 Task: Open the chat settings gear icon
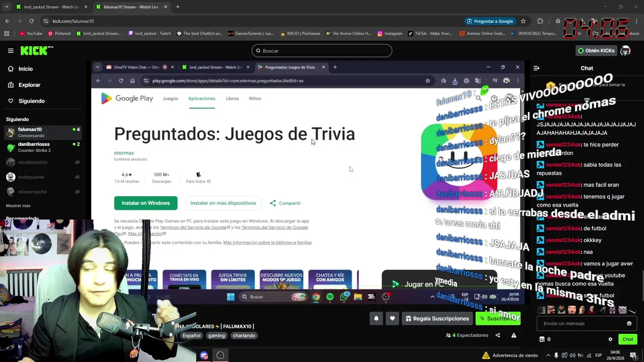click(x=610, y=339)
